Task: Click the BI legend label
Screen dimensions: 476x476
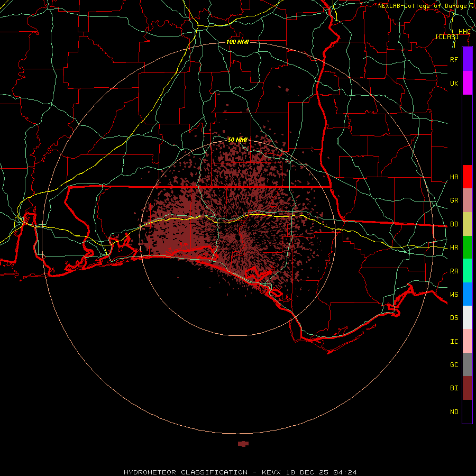Action: (454, 388)
